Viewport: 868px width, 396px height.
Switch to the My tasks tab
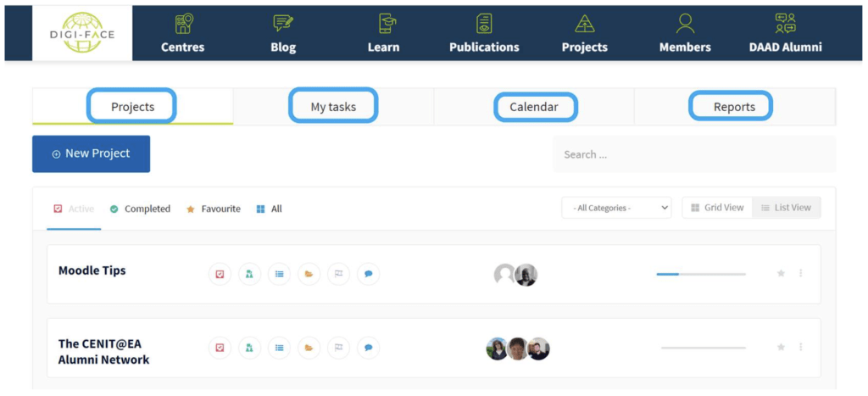pos(333,107)
